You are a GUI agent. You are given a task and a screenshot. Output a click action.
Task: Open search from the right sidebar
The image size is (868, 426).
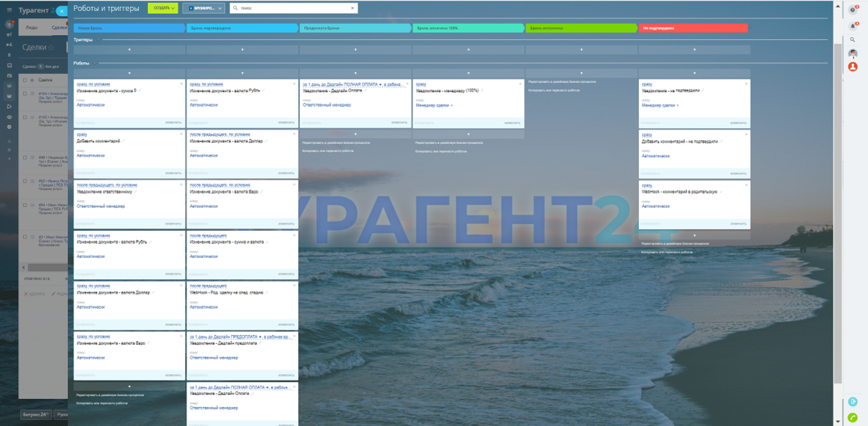click(x=853, y=40)
